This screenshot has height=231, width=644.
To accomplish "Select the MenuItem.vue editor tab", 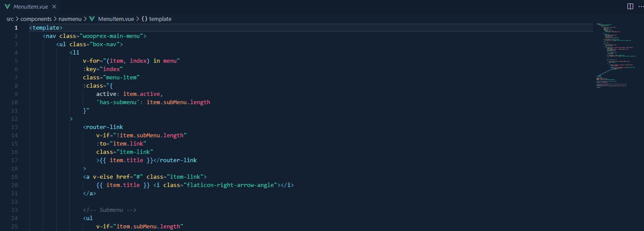I will click(30, 7).
